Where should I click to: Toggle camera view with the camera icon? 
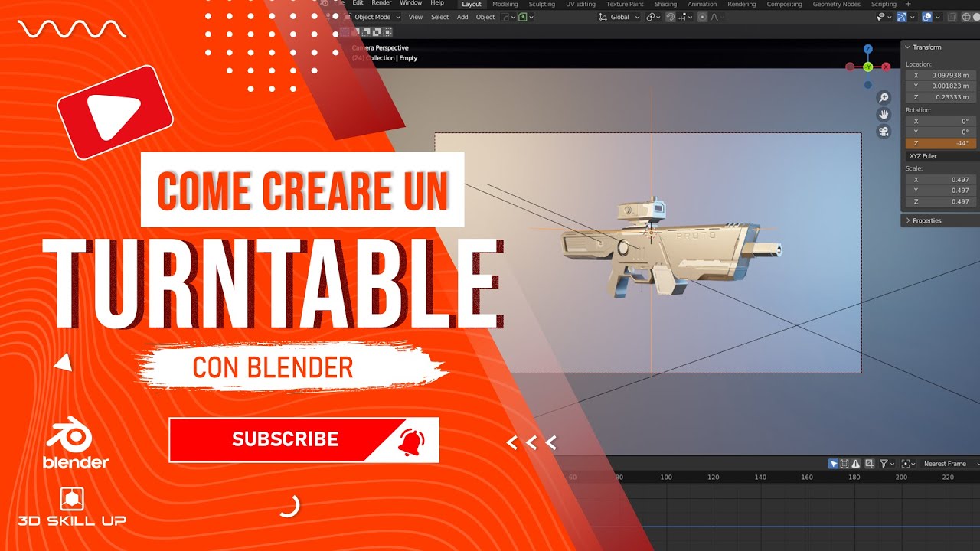[x=884, y=132]
